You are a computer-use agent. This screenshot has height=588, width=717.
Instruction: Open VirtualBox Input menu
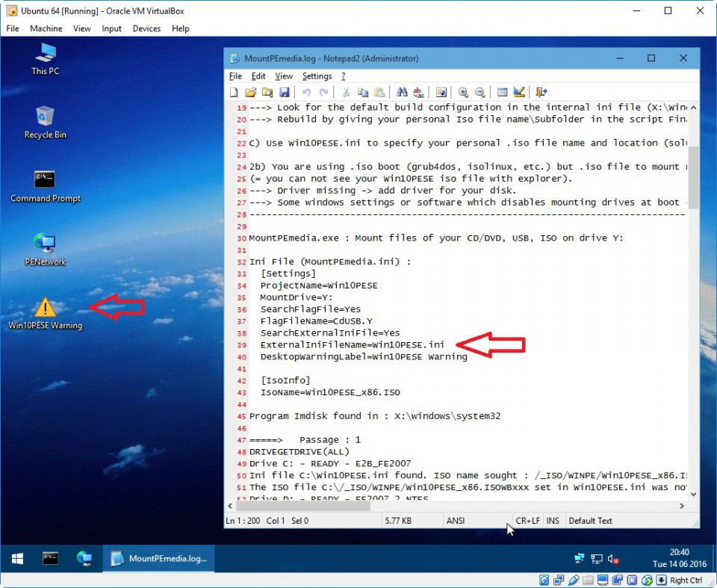111,28
